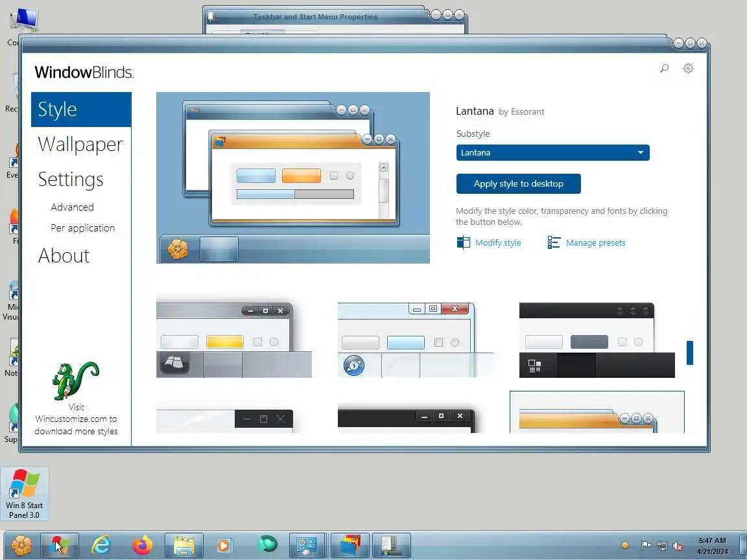Screen dimensions: 747x560
Task: Select the Aero-like style with red close
Action: click(x=416, y=340)
